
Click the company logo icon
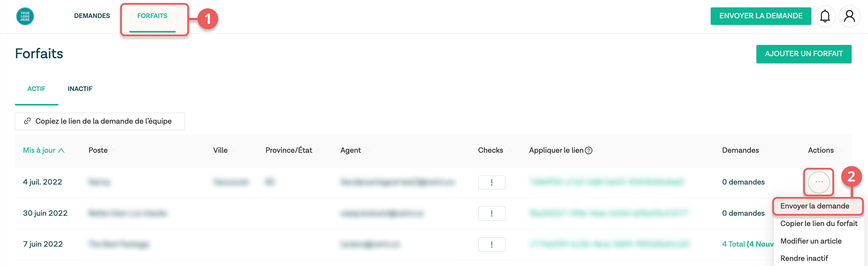coord(25,16)
